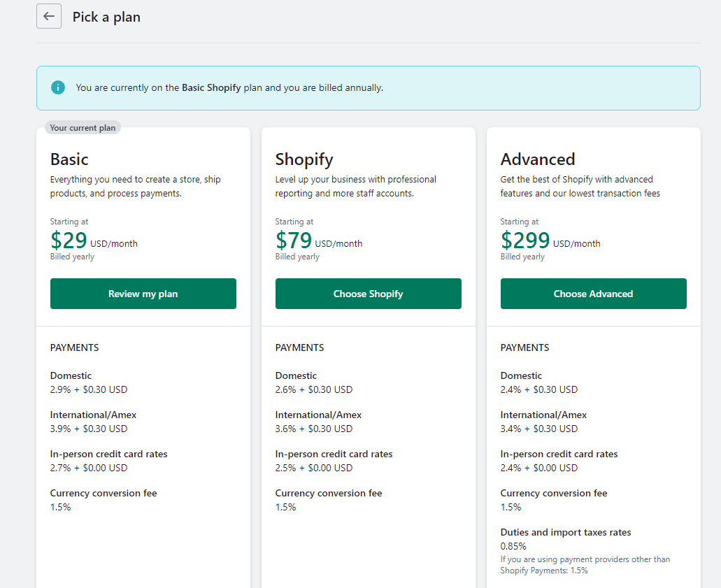Click the Choose Advanced button
Screen dimensions: 721x588
pos(593,294)
